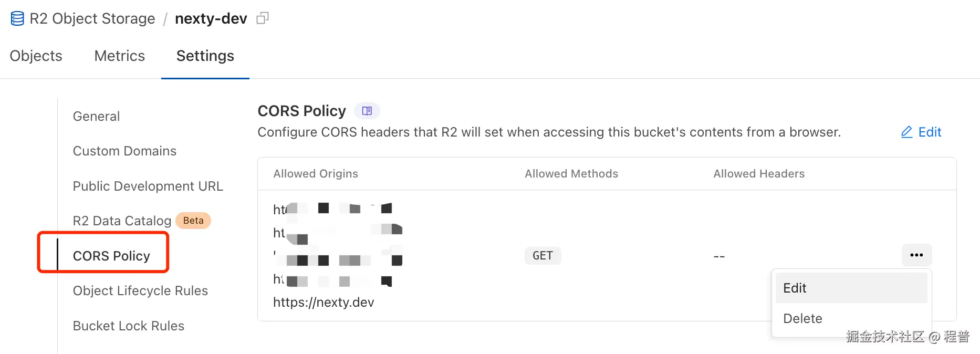Open CORS Policy settings section
The width and height of the screenshot is (980, 354).
(111, 256)
